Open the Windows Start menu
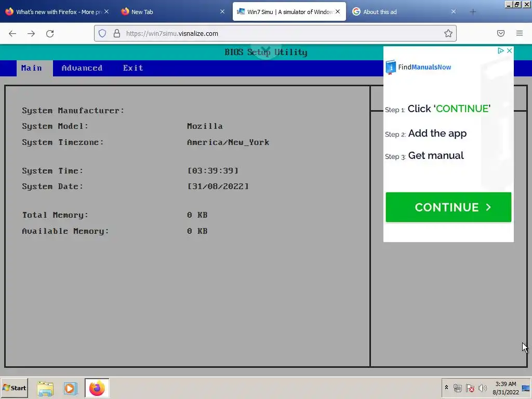Image resolution: width=532 pixels, height=399 pixels. pyautogui.click(x=14, y=388)
